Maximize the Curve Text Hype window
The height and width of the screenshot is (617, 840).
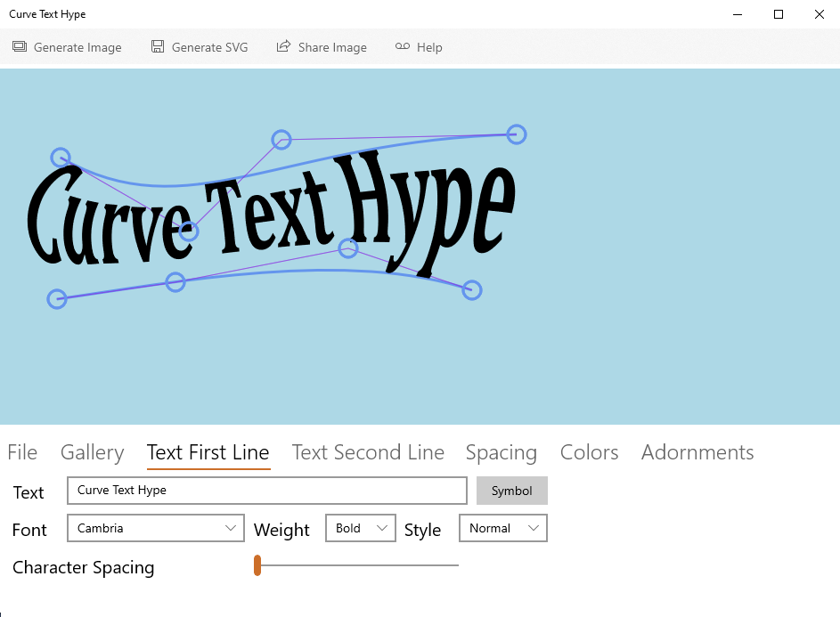click(x=779, y=14)
